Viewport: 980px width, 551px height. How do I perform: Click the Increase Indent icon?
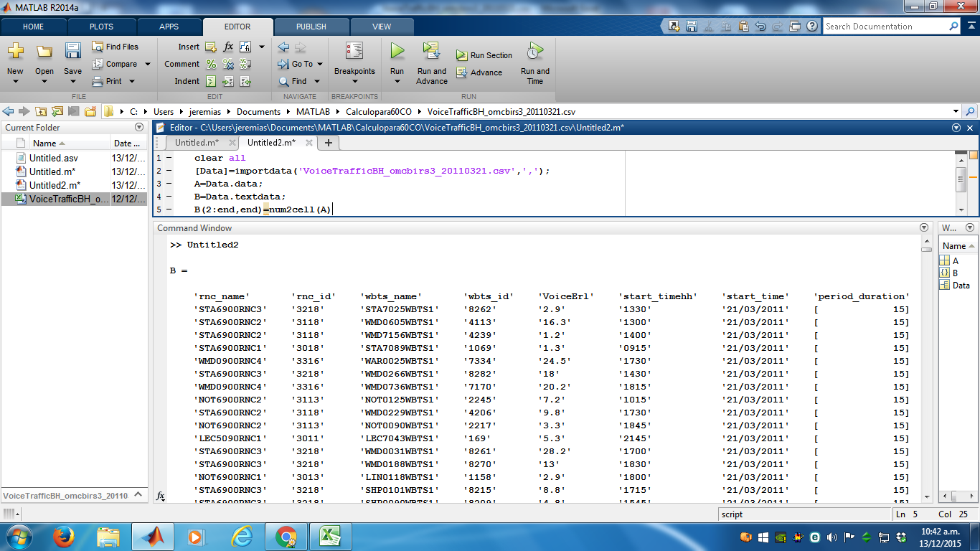click(x=228, y=81)
